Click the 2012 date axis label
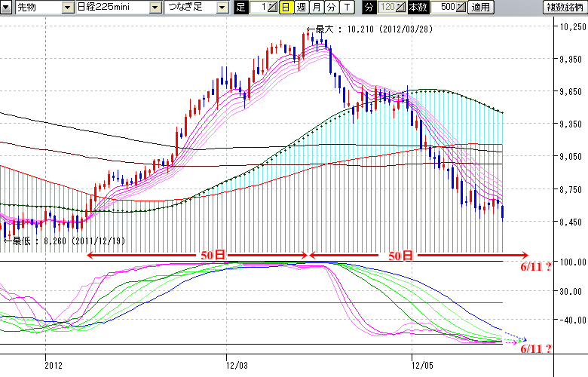588x377 pixels. pos(54,366)
